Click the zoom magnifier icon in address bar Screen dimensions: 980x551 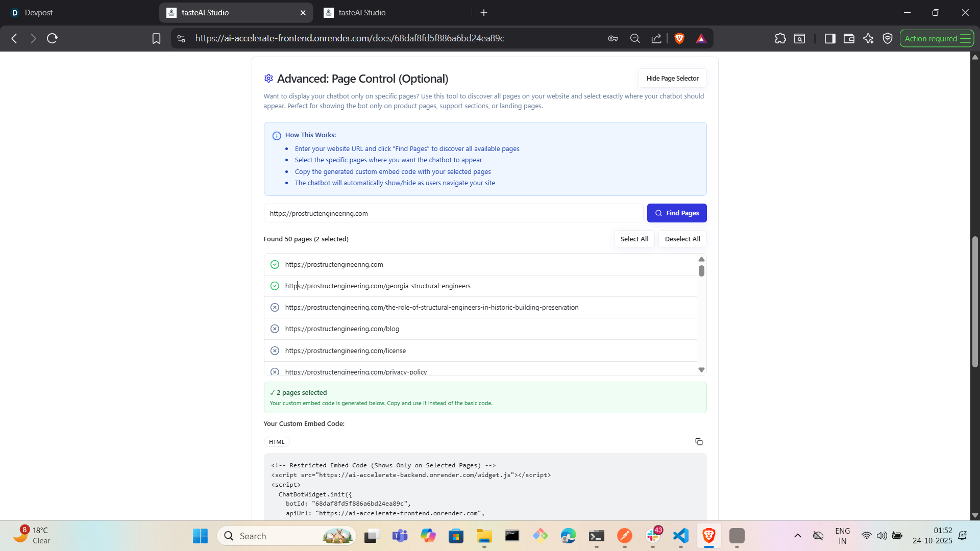tap(635, 38)
